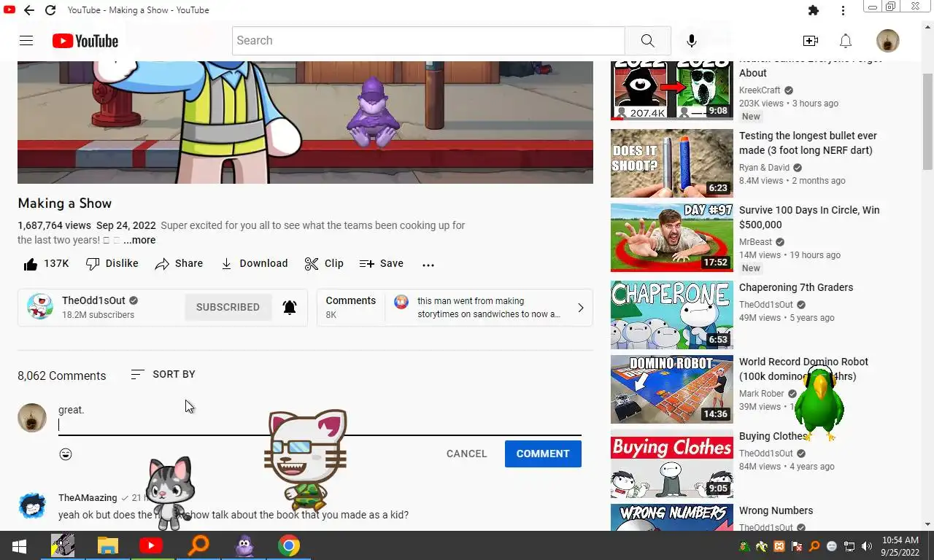This screenshot has width=934, height=560.
Task: Click the SUBSCRIBED button
Action: point(228,307)
